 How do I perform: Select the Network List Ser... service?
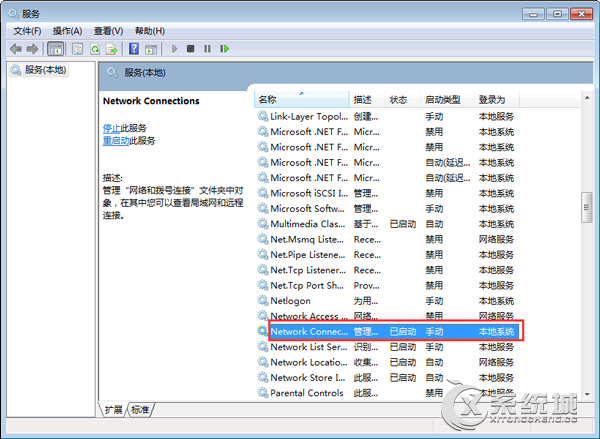[388, 347]
